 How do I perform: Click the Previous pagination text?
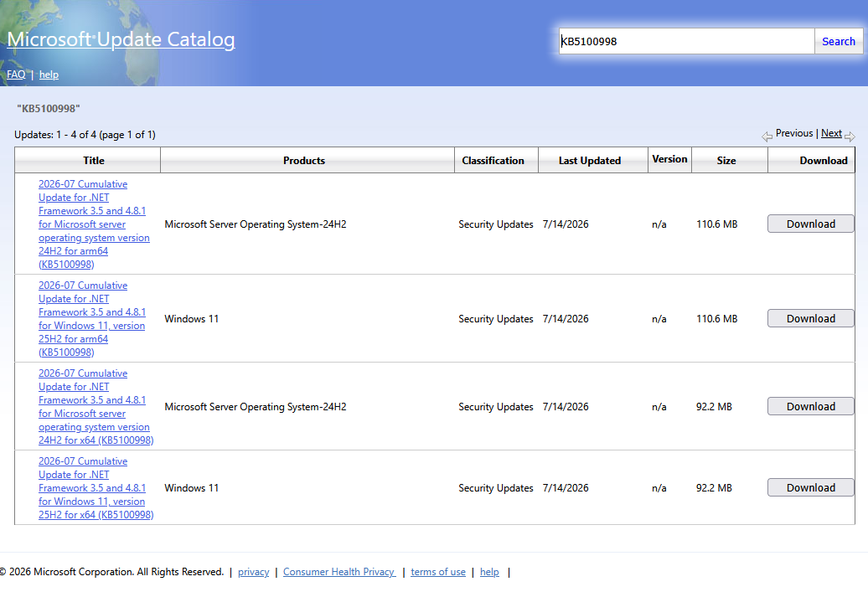(793, 133)
